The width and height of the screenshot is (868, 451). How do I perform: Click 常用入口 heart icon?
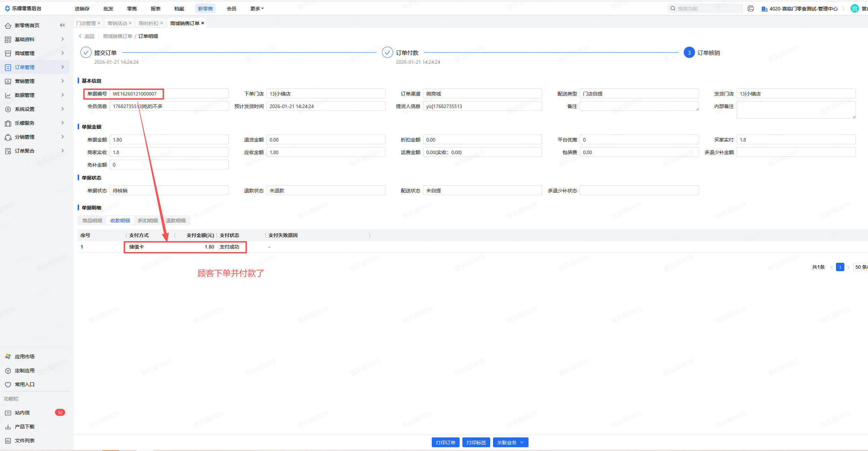click(x=8, y=384)
